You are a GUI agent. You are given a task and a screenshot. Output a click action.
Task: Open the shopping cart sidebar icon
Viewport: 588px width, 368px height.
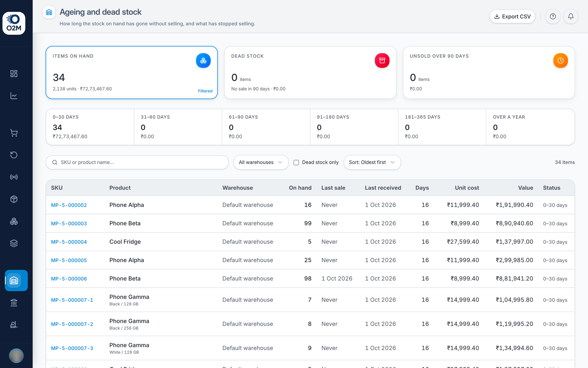[14, 133]
